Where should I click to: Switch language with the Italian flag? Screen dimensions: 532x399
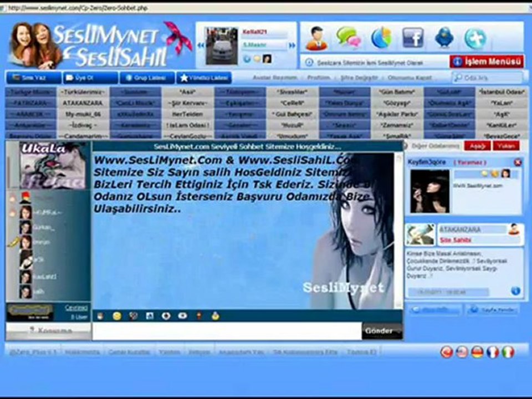pos(508,352)
